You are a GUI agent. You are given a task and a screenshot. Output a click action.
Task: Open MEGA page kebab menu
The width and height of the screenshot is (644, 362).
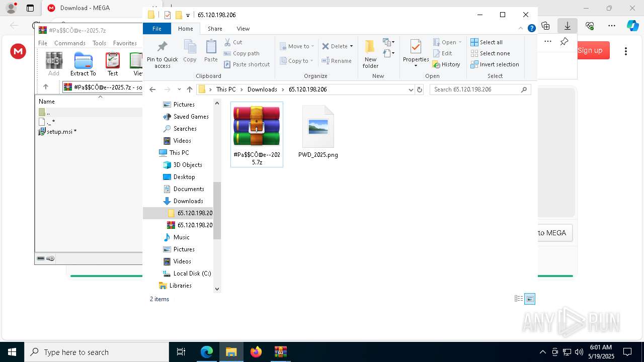626,51
